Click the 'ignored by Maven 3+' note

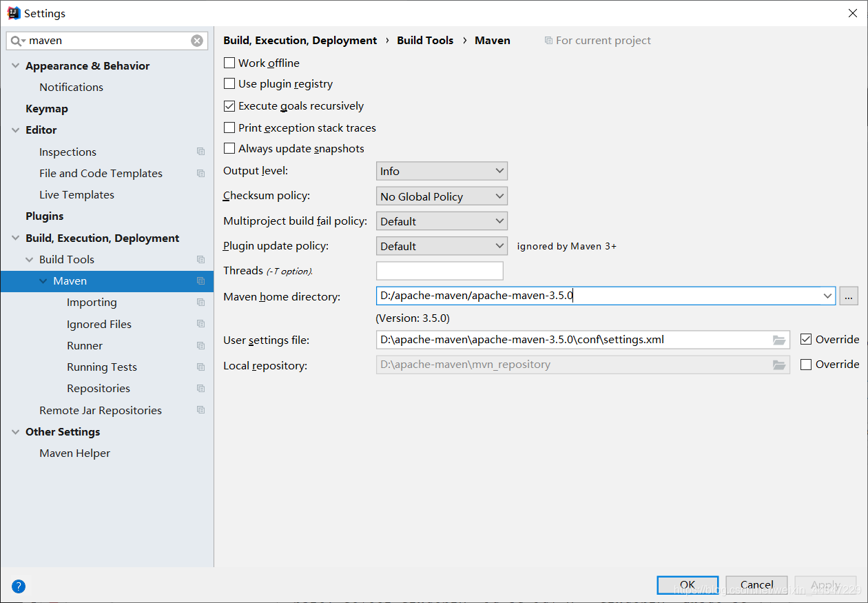pos(567,246)
